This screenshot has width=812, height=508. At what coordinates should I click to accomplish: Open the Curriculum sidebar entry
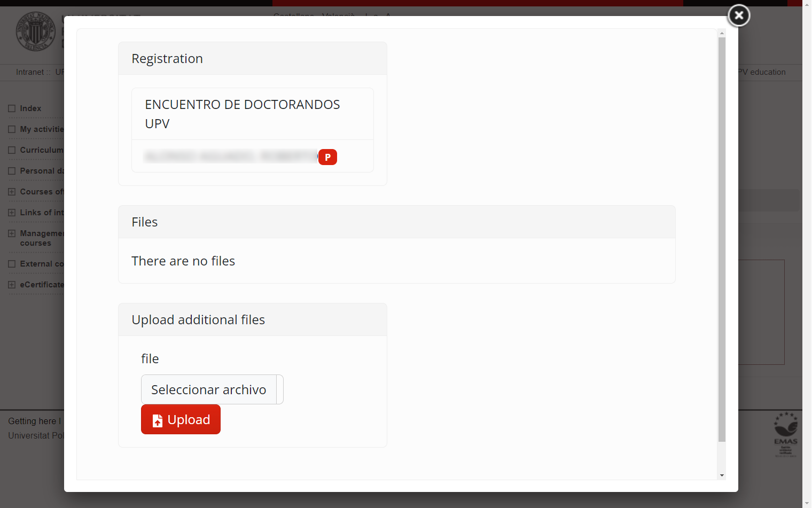pyautogui.click(x=41, y=150)
